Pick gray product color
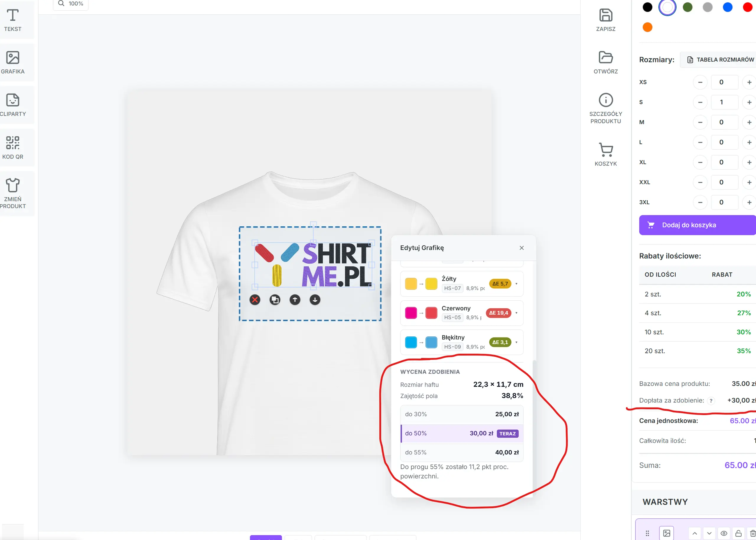Image resolution: width=756 pixels, height=540 pixels. (x=707, y=7)
